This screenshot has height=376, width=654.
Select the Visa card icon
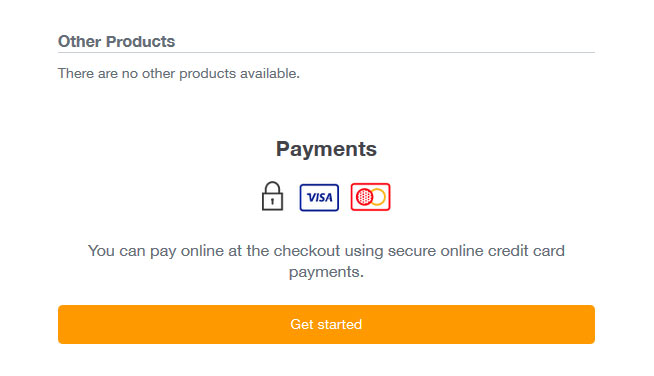coord(319,197)
